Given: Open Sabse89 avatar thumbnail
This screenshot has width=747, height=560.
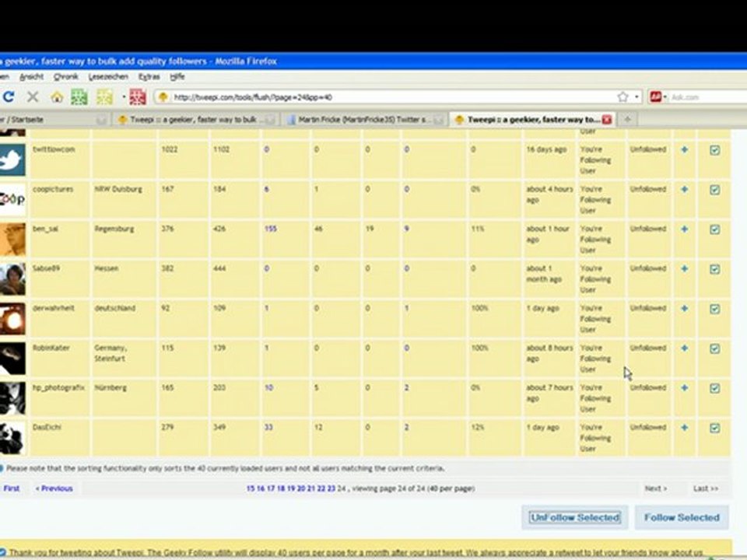Looking at the screenshot, I should click(12, 279).
